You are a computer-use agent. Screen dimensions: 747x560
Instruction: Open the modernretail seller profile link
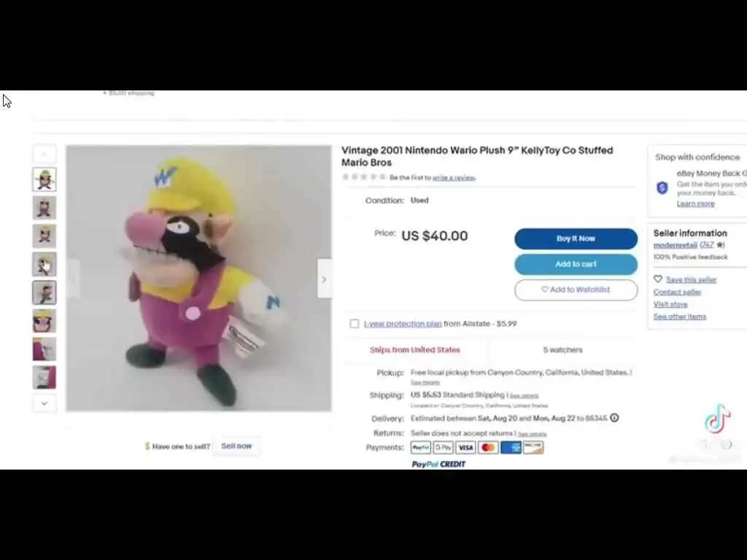tap(675, 245)
